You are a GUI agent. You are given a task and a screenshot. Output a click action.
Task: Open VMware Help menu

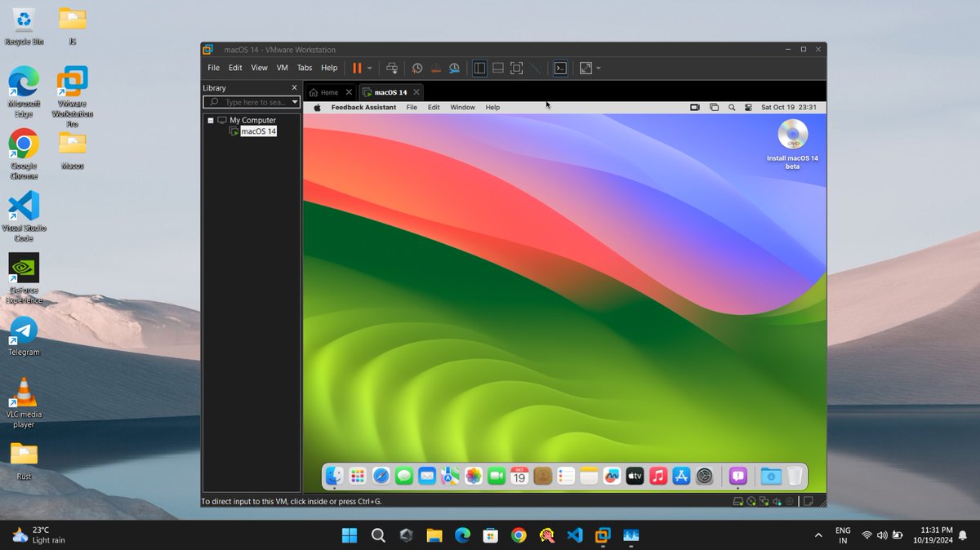pos(329,69)
